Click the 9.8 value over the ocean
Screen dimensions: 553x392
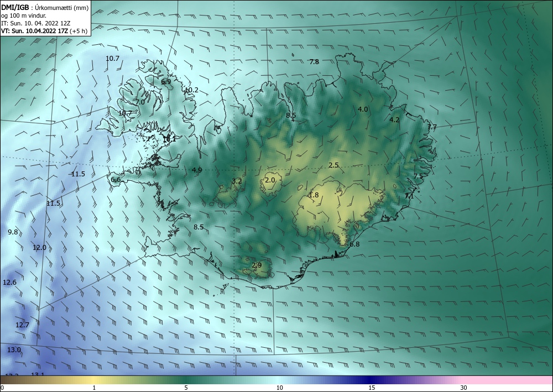point(13,232)
